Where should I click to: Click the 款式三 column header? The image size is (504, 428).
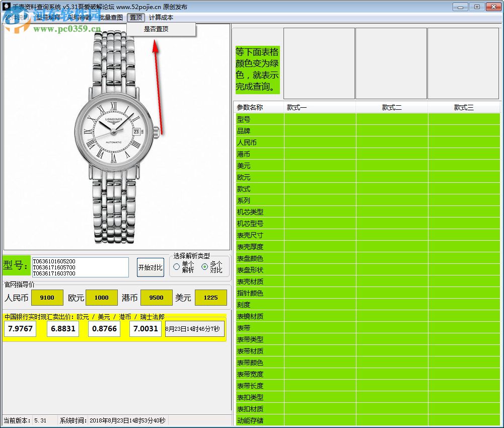pos(464,107)
